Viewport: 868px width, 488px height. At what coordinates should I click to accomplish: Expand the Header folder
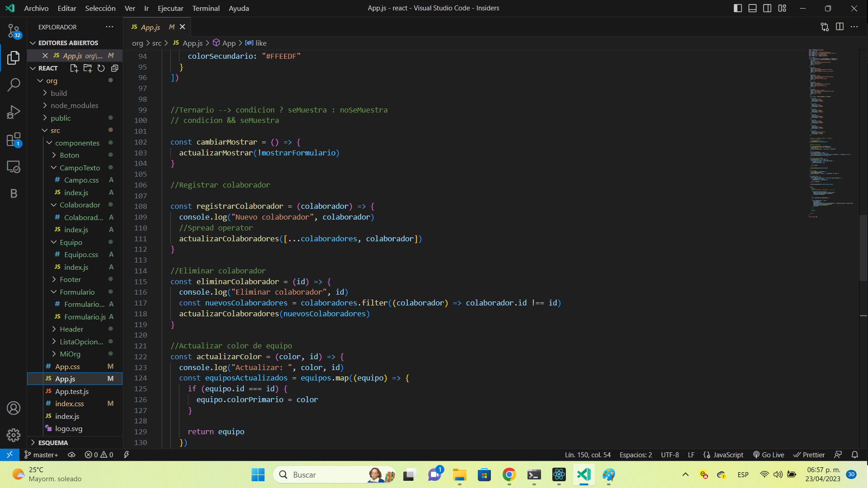coord(75,329)
